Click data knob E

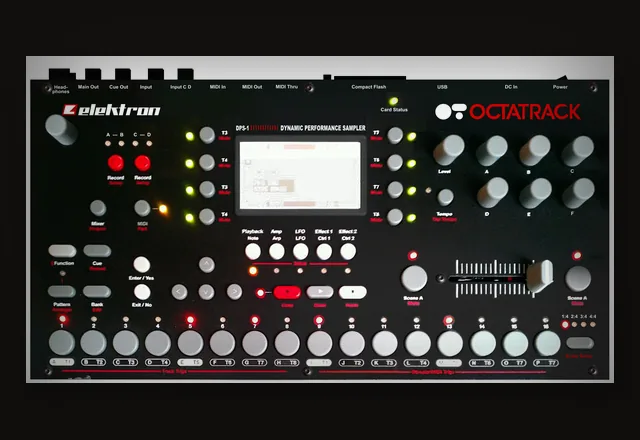[536, 193]
